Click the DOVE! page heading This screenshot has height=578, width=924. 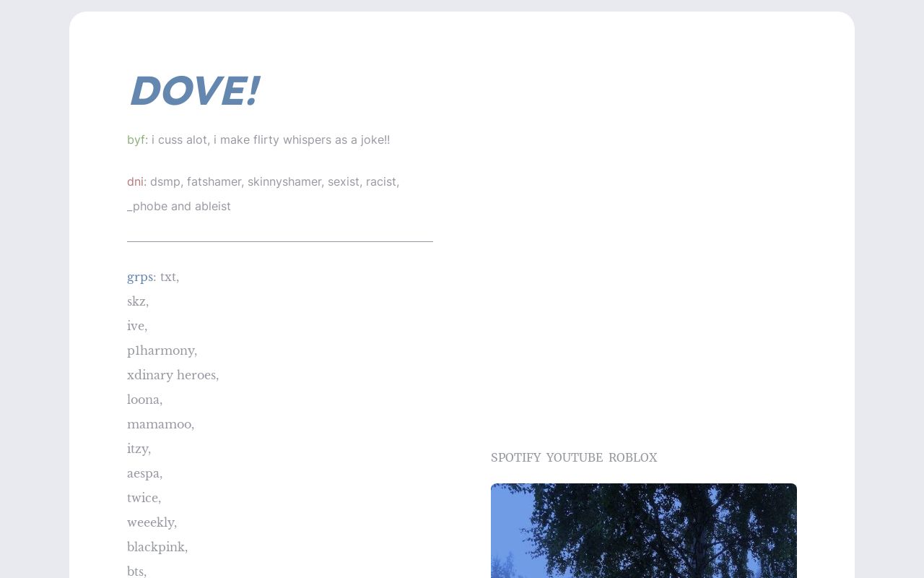193,92
